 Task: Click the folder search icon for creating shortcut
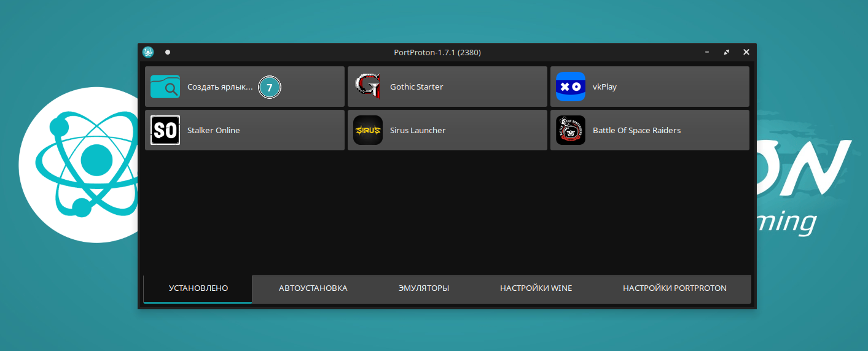[x=165, y=87]
